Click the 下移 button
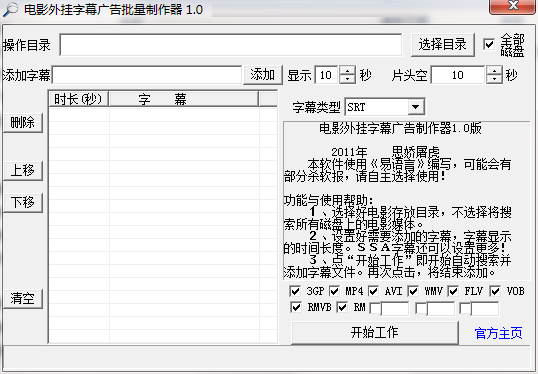Viewport: 538px width, 374px height. [x=23, y=202]
